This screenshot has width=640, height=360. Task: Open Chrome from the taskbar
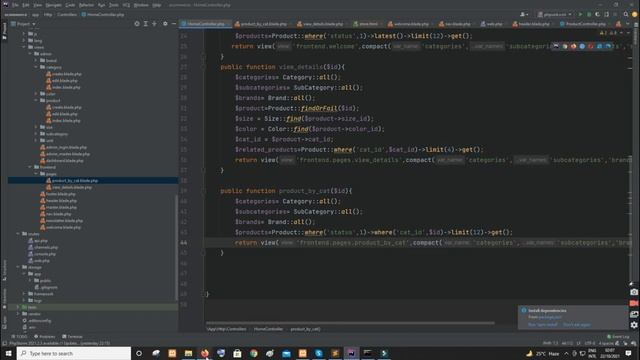tap(253, 353)
